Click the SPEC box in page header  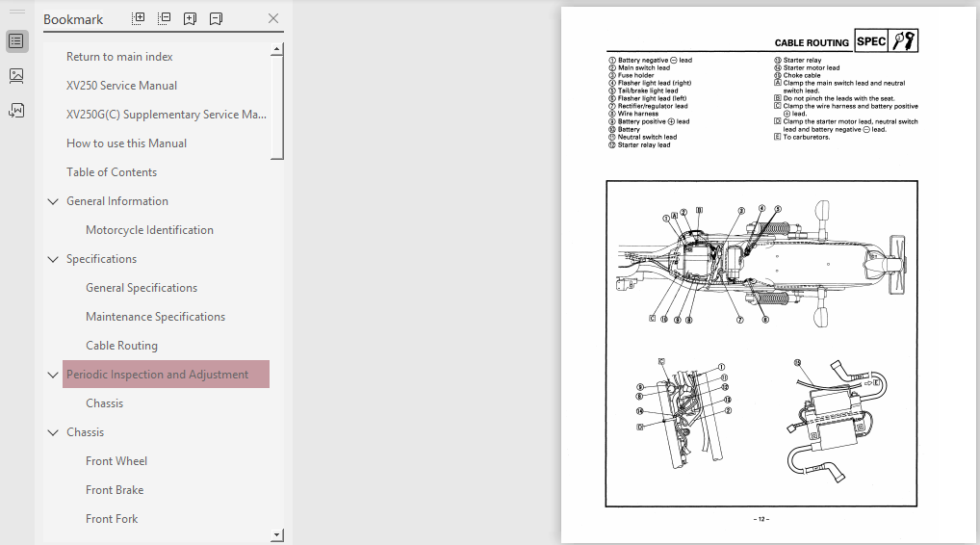[x=871, y=41]
